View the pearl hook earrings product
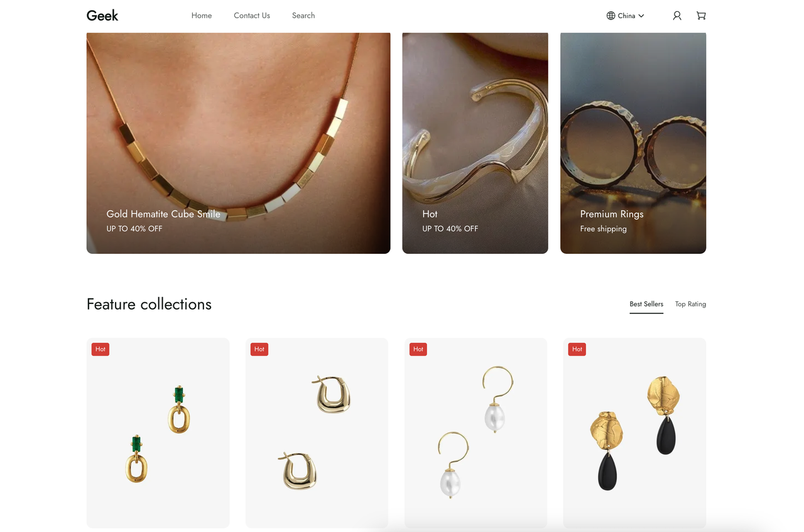The width and height of the screenshot is (804, 532). [475, 433]
